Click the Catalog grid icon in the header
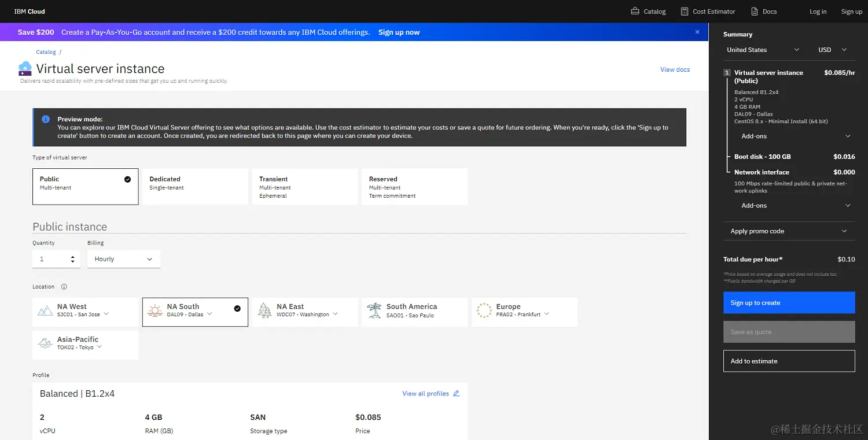The width and height of the screenshot is (868, 440). click(x=634, y=11)
